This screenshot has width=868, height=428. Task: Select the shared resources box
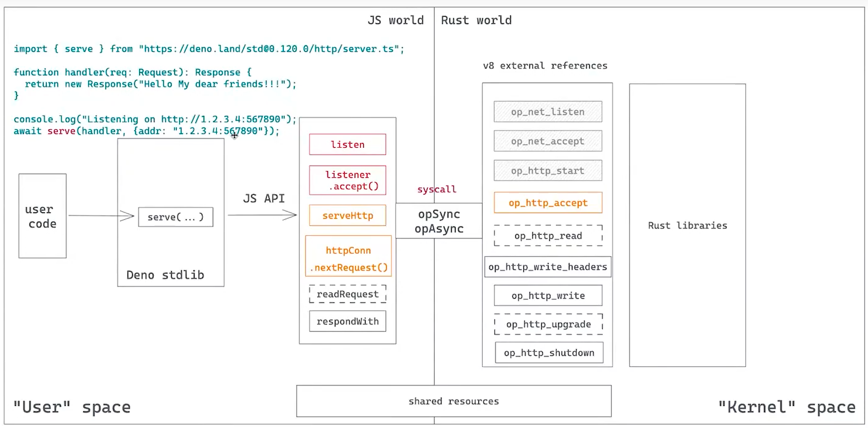454,401
